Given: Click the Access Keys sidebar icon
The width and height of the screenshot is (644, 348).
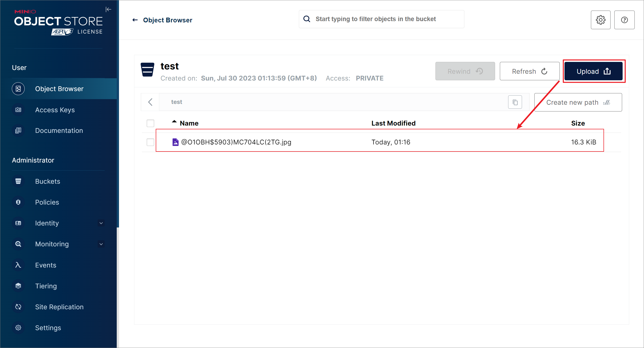Looking at the screenshot, I should coord(18,110).
